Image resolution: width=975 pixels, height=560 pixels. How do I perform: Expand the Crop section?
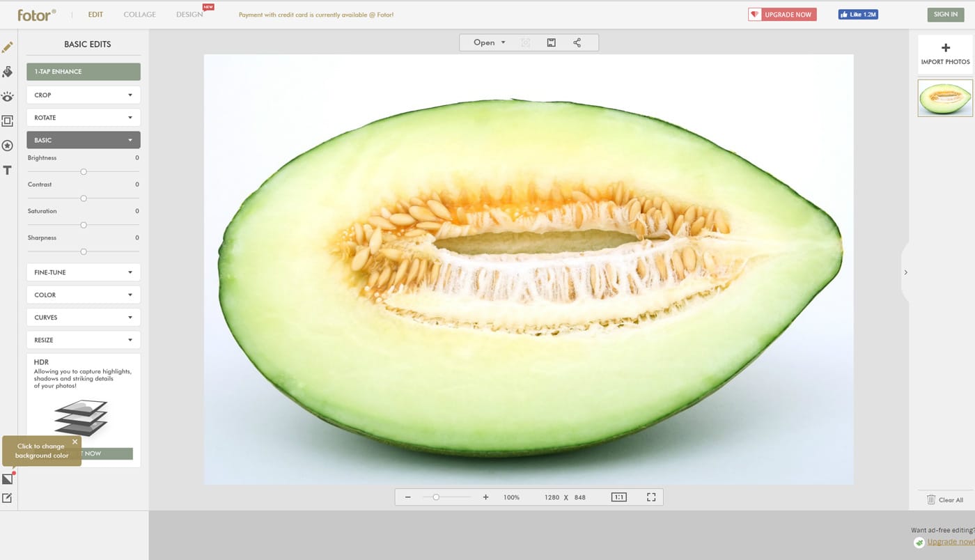pos(84,95)
